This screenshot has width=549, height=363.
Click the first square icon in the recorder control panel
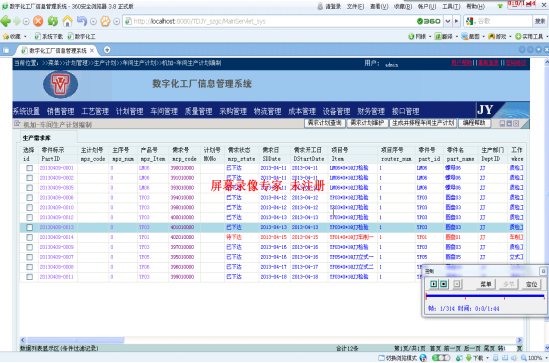(433, 284)
